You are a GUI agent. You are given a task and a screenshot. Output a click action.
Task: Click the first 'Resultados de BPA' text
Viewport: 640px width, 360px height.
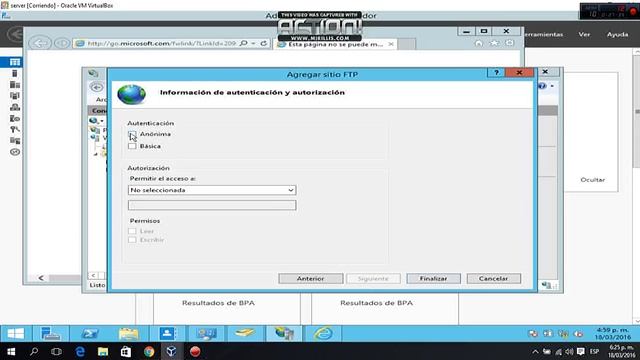click(218, 303)
